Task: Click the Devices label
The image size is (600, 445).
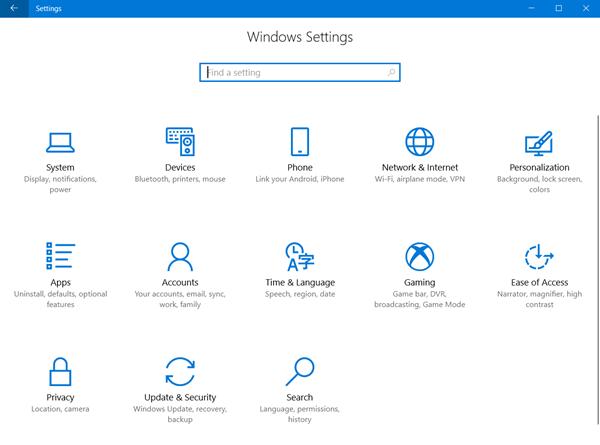Action: click(180, 167)
